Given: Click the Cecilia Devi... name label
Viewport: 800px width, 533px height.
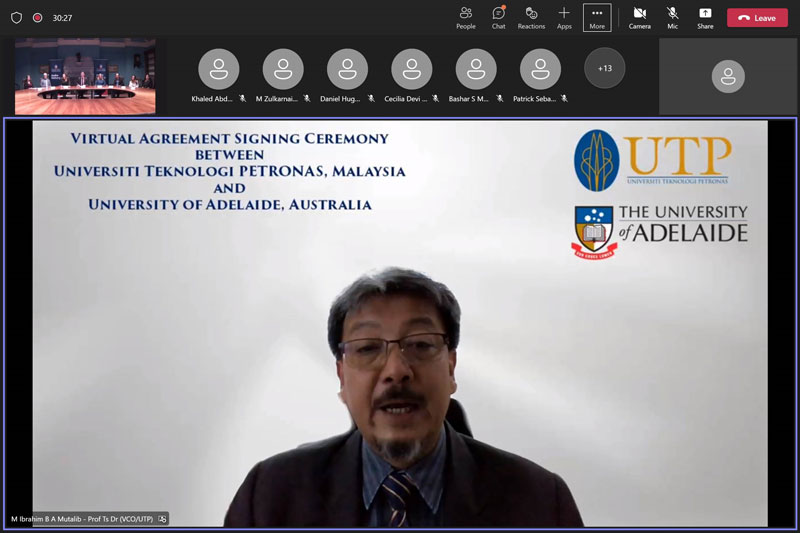Looking at the screenshot, I should click(406, 99).
